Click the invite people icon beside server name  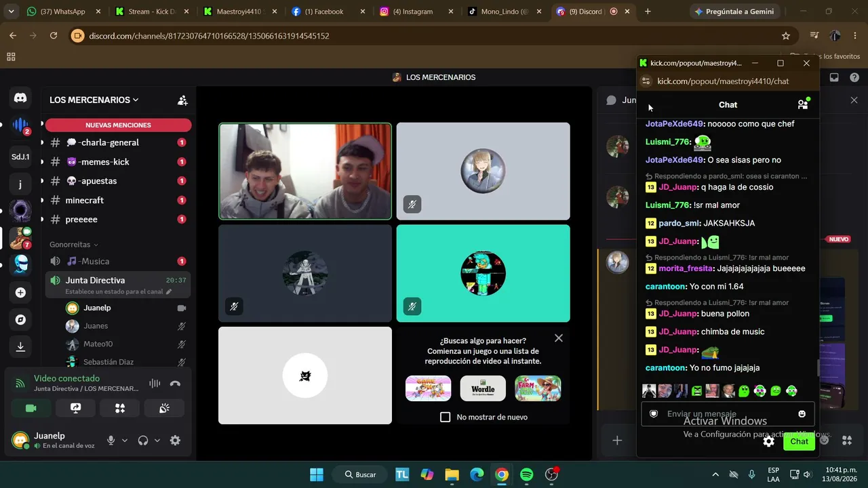182,100
